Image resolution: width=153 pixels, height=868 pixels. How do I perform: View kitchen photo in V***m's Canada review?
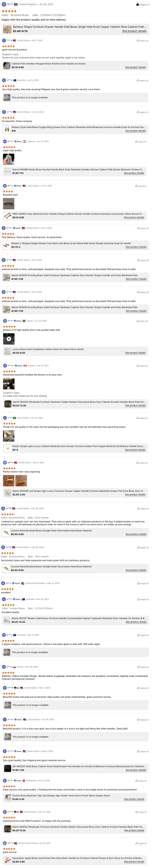(9, 383)
